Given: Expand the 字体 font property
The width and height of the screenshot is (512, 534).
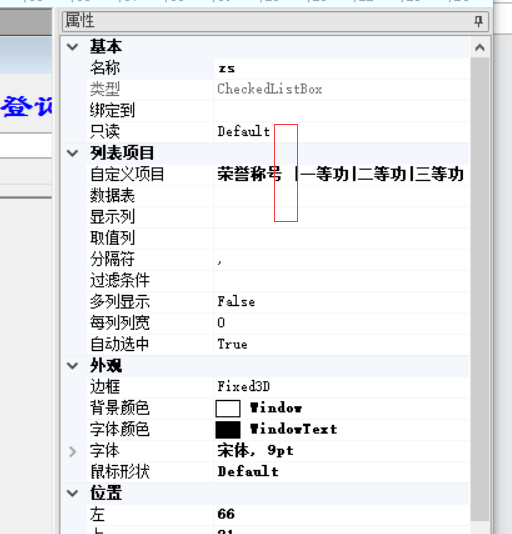Looking at the screenshot, I should [73, 451].
